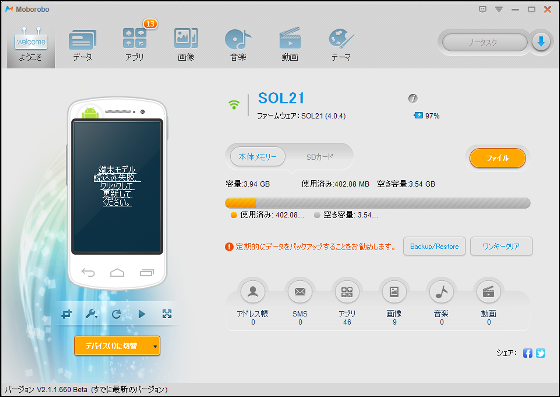Open the テーマ theme tab

coord(341,46)
